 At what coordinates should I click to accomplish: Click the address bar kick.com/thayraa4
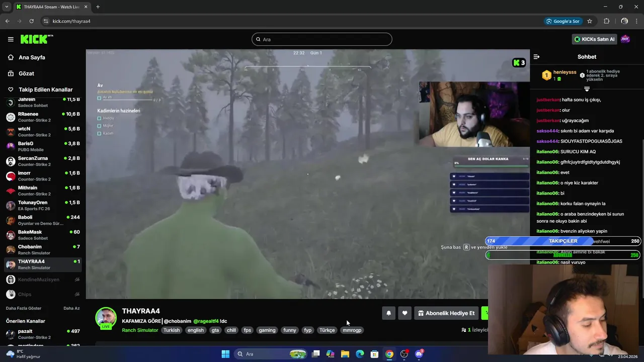(71, 21)
